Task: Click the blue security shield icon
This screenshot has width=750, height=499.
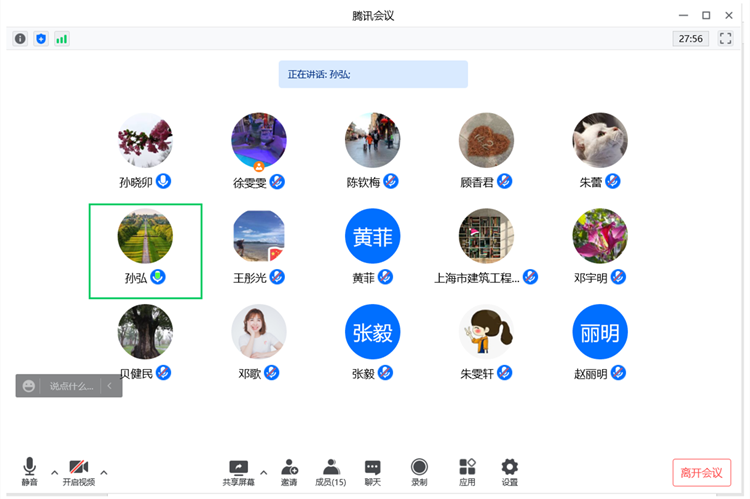Action: click(41, 39)
